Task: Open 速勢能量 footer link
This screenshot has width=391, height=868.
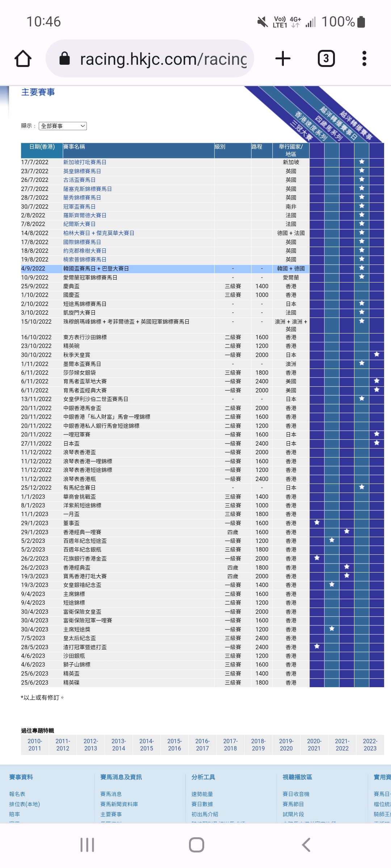Action: [202, 794]
